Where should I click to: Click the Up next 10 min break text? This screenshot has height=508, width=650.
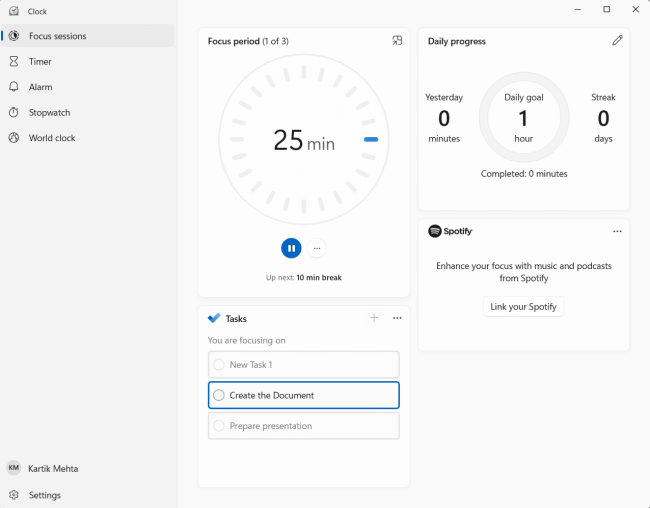[304, 277]
